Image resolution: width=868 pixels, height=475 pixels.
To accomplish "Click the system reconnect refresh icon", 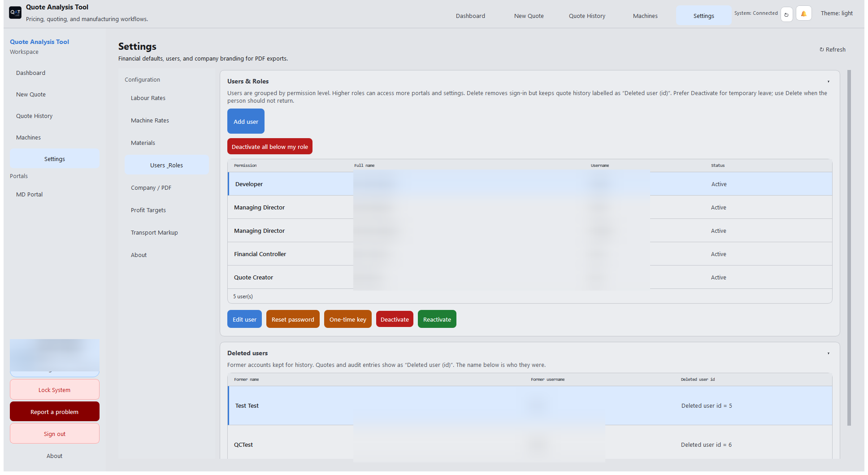I will (786, 14).
